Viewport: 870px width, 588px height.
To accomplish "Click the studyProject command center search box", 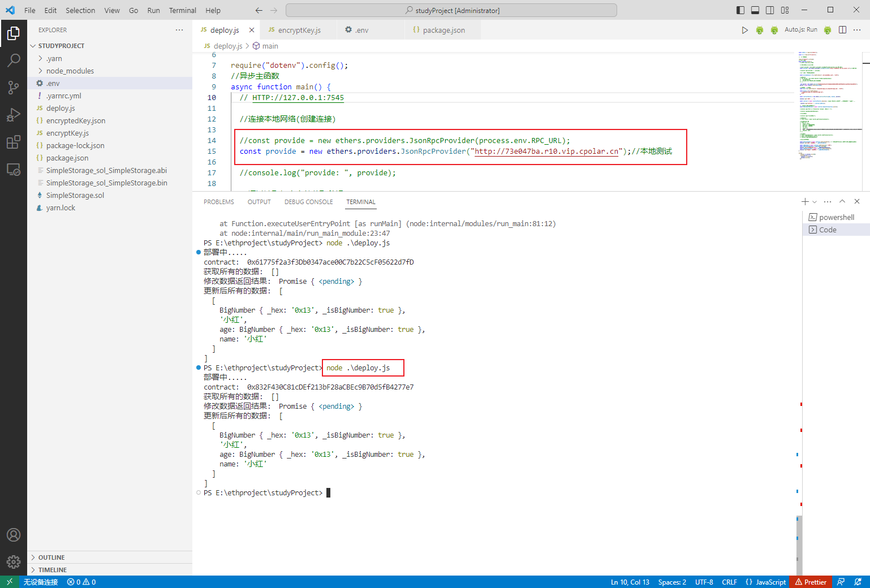I will pyautogui.click(x=451, y=10).
